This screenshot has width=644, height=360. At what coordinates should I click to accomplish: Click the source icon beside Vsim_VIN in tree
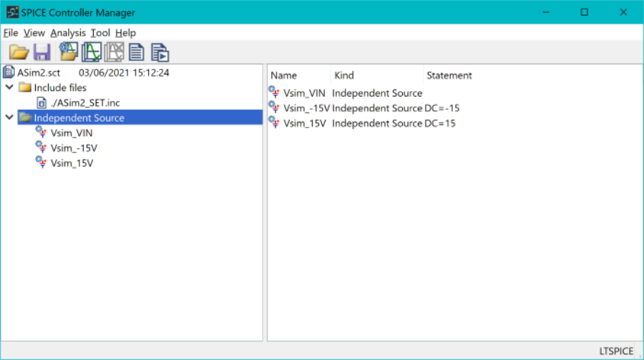(x=41, y=132)
